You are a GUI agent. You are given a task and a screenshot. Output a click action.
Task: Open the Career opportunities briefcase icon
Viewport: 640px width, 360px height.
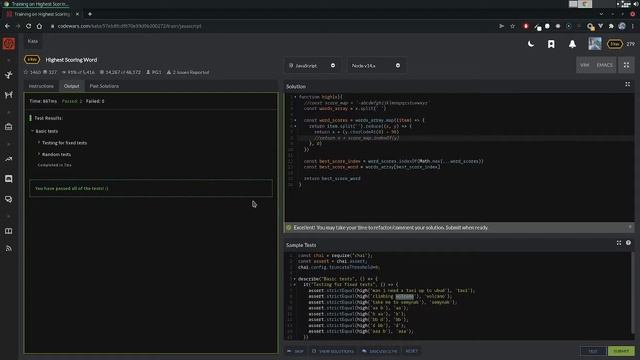(x=9, y=127)
